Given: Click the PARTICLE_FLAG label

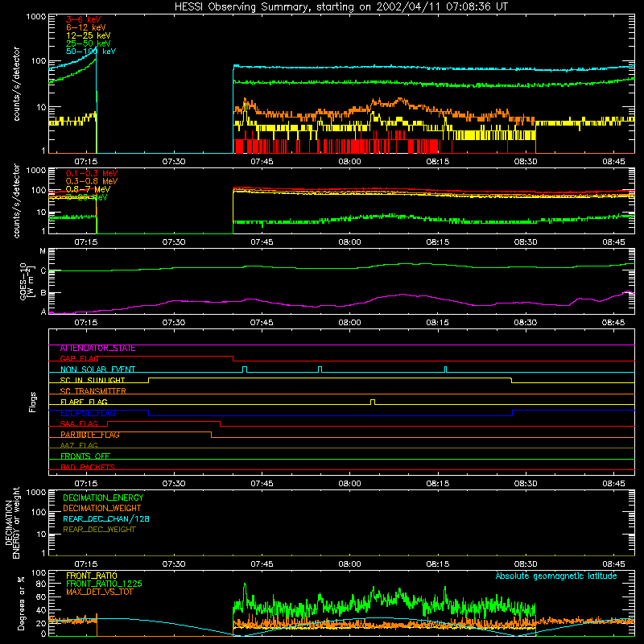Looking at the screenshot, I should (90, 435).
